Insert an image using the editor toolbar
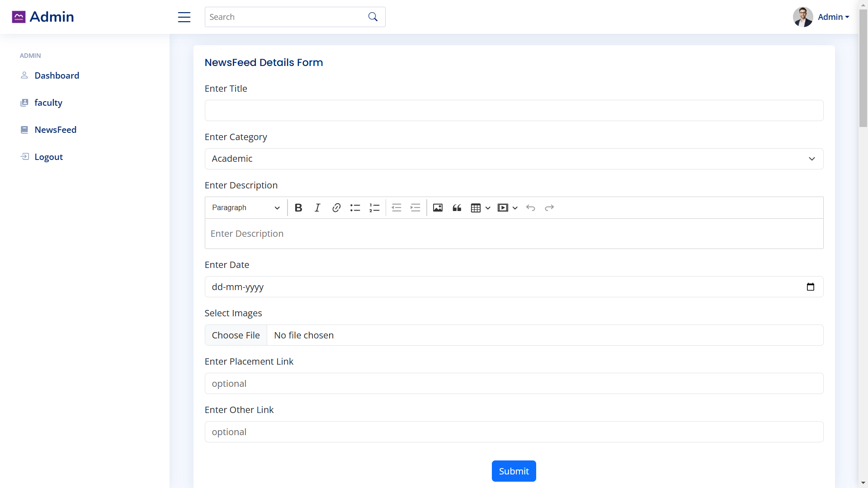Viewport: 868px width, 488px height. click(438, 207)
